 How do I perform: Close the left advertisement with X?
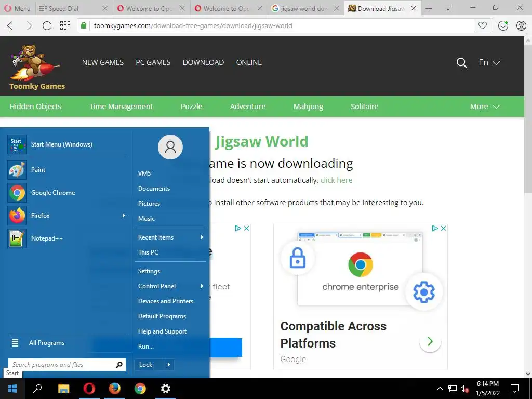247,229
